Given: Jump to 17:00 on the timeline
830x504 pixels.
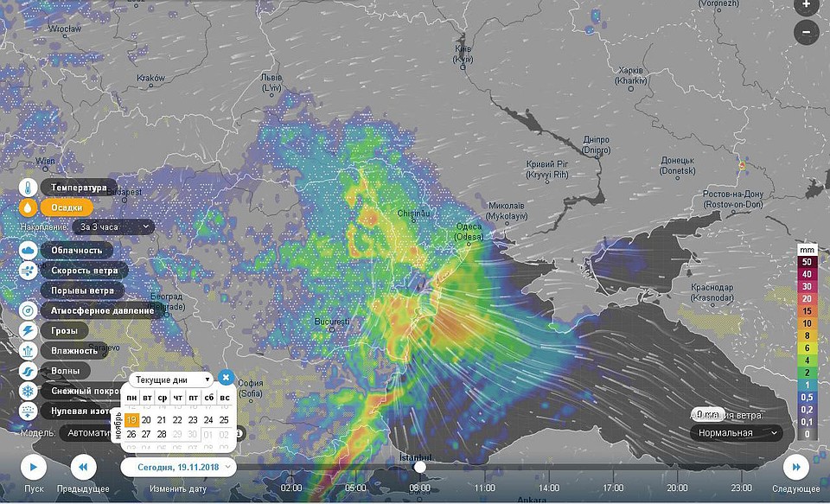Looking at the screenshot, I should (613, 488).
